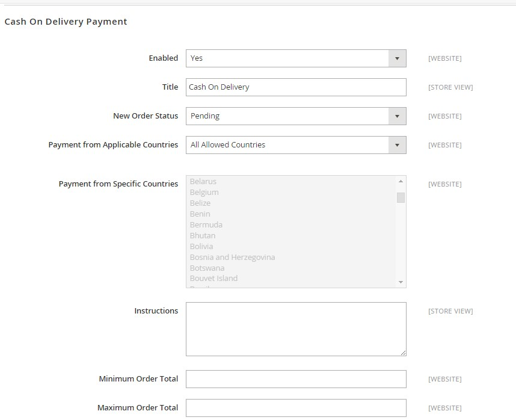Click the [WEBSITE] scope beside Minimum Order Total
Image resolution: width=516 pixels, height=420 pixels.
point(445,380)
